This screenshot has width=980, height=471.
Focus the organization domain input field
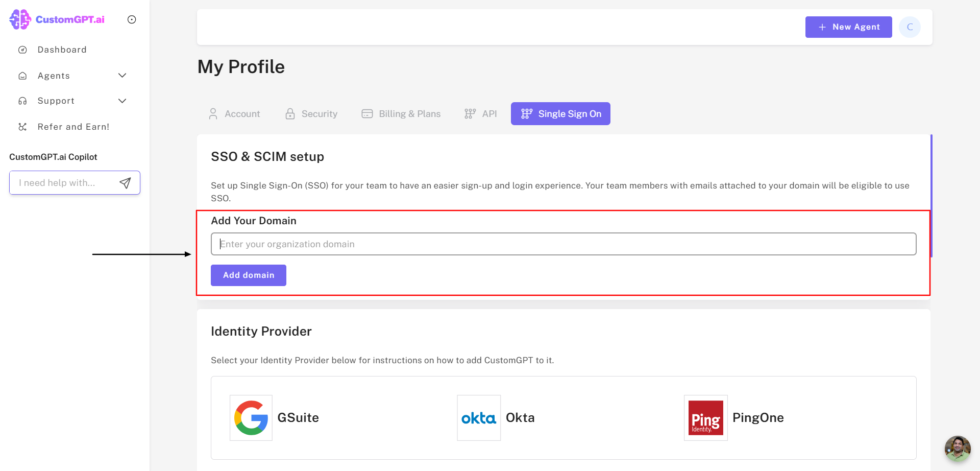[x=563, y=244]
